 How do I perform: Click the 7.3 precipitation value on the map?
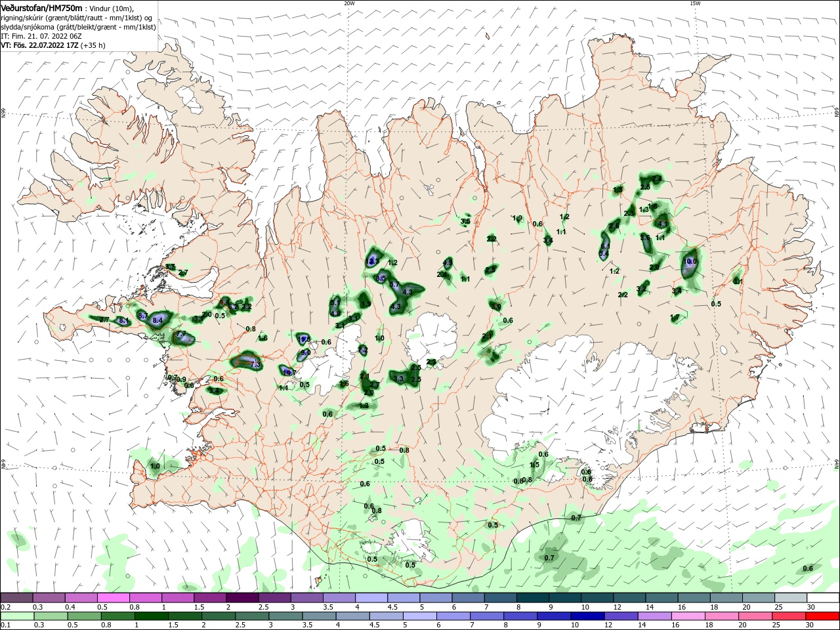[256, 365]
